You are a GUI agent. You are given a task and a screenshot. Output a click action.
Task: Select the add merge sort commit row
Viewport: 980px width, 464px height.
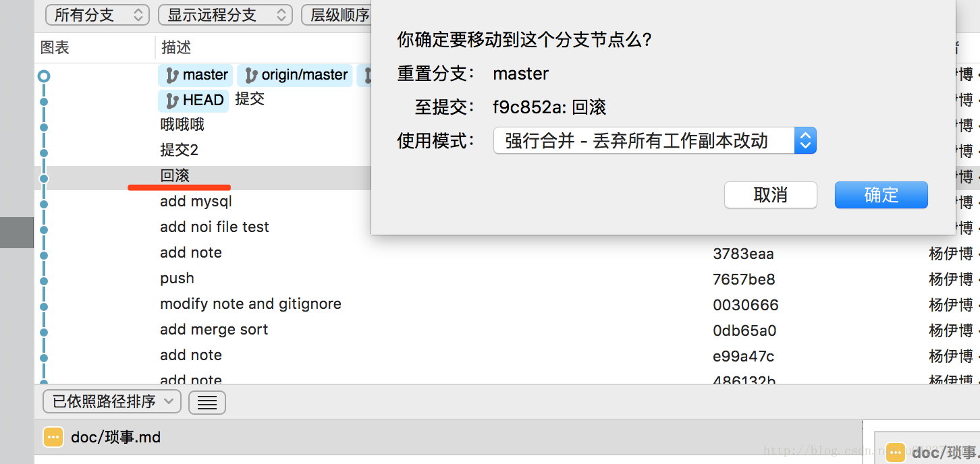click(214, 330)
